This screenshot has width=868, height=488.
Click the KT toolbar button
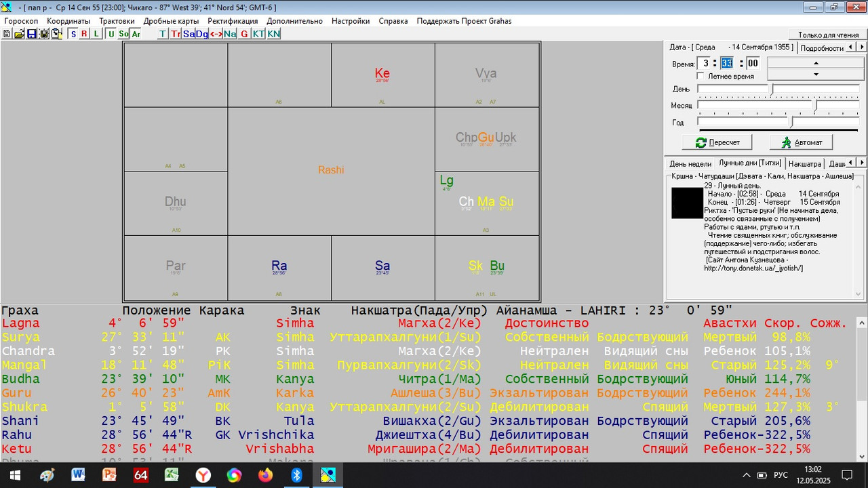(259, 34)
